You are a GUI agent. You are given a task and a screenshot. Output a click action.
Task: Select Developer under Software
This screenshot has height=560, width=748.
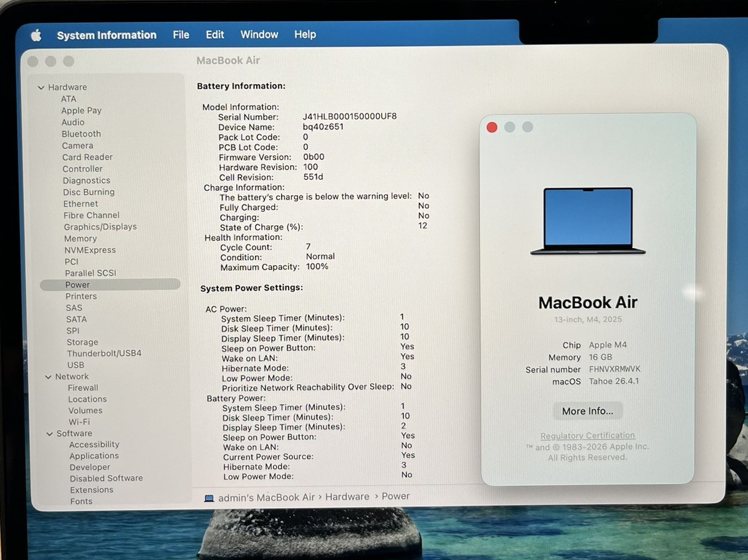[x=90, y=468]
